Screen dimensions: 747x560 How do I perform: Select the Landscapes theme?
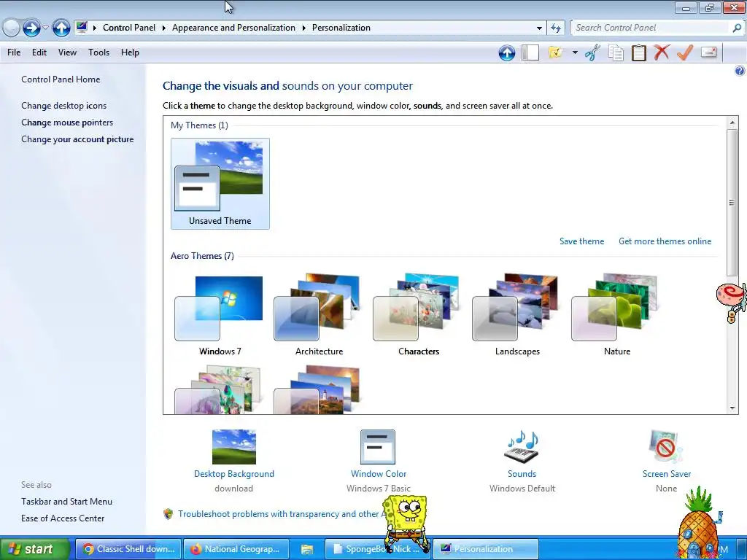click(517, 314)
